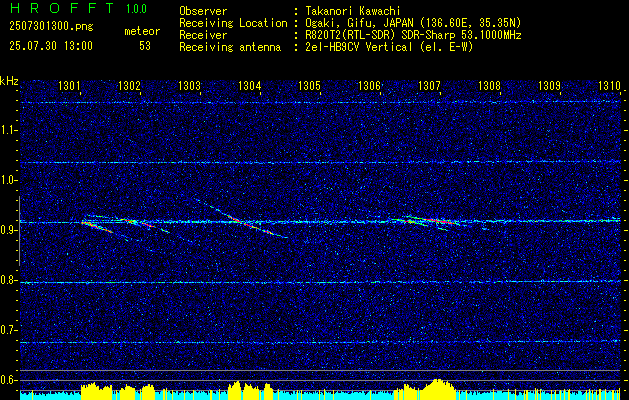
Task: Click the Receiving Location label
Action: [x=233, y=23]
